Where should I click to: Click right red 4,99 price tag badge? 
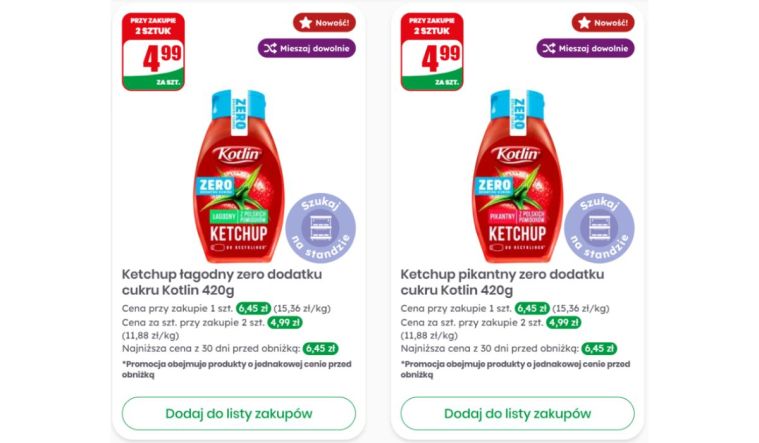pyautogui.click(x=432, y=52)
